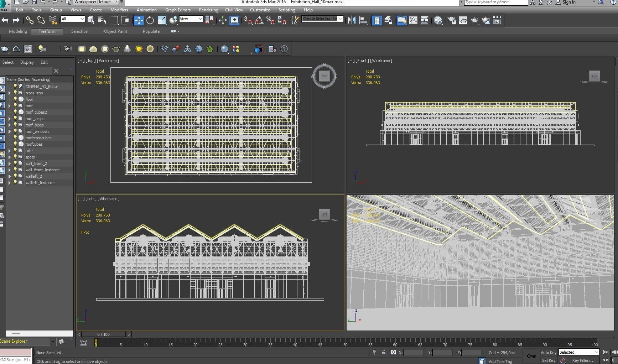Switch to the Object Paint ribbon tab

[x=115, y=31]
